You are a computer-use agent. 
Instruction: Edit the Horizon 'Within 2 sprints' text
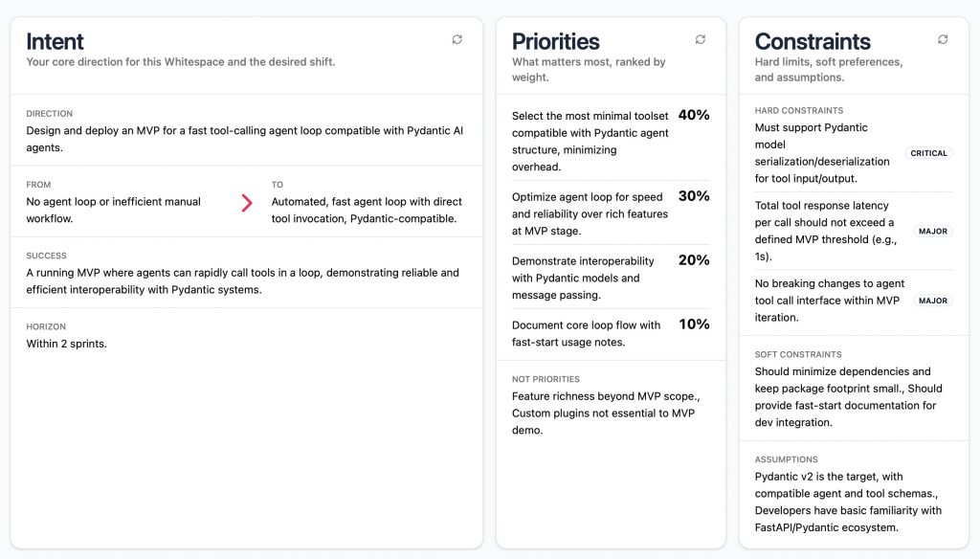coord(67,344)
